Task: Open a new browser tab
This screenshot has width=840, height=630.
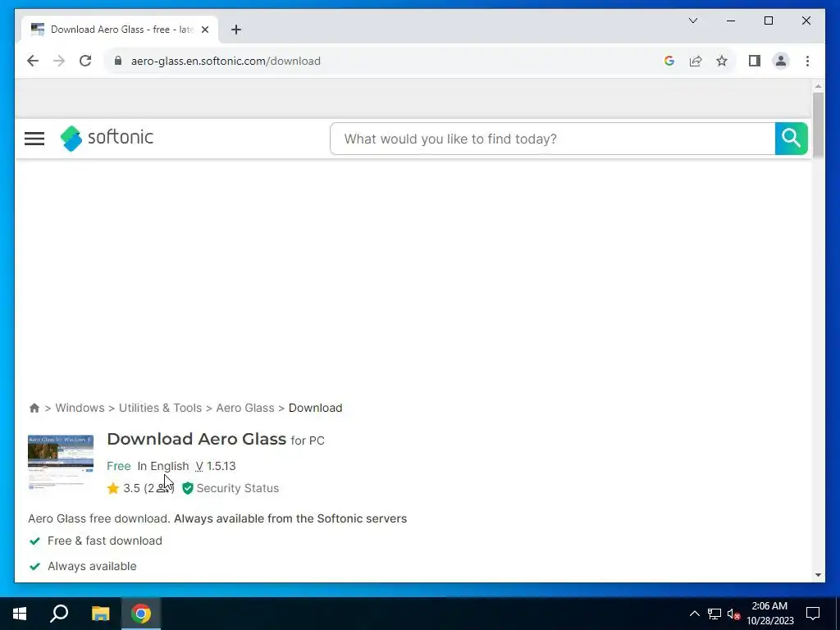Action: [x=235, y=30]
